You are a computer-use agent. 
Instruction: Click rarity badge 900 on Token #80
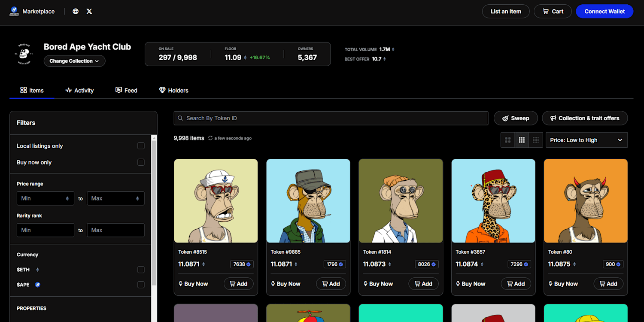[x=613, y=264]
